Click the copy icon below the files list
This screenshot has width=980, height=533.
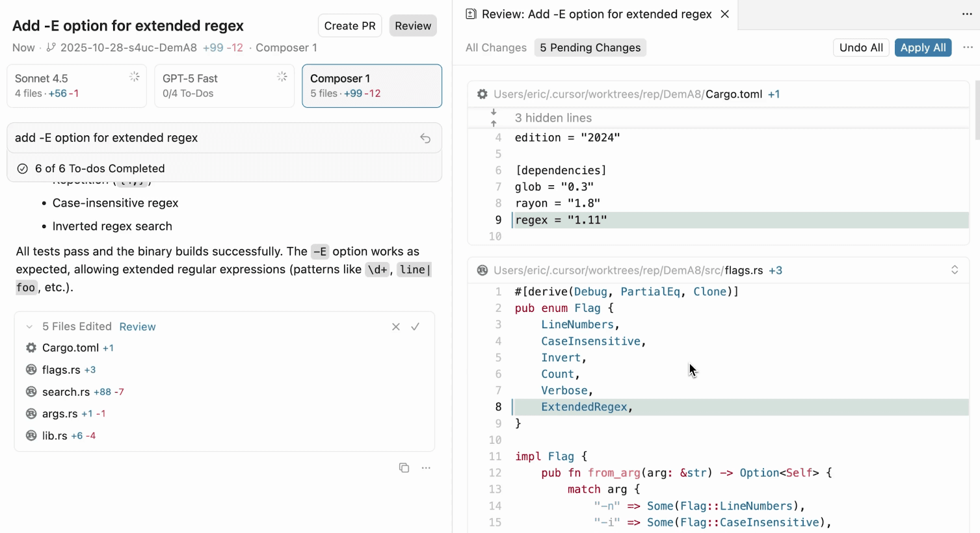tap(404, 468)
